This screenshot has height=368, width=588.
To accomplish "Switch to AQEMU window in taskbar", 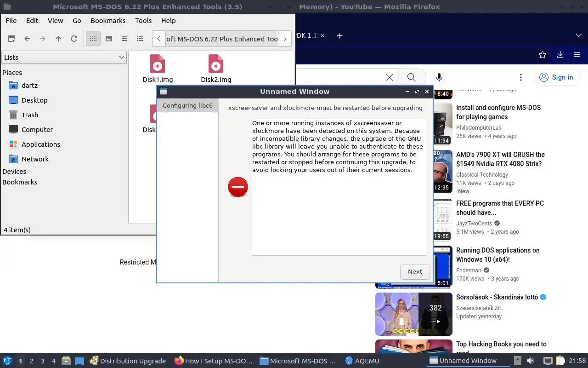I will click(362, 361).
